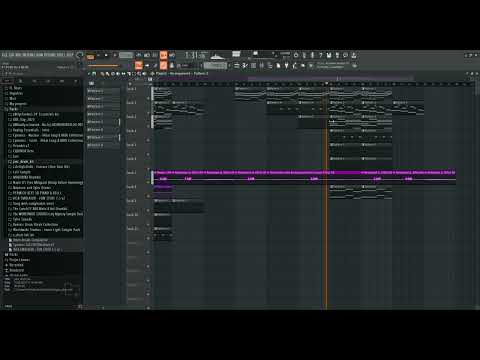The width and height of the screenshot is (480, 360).
Task: Toggle the PAT/SONG mode button
Action: [90, 57]
